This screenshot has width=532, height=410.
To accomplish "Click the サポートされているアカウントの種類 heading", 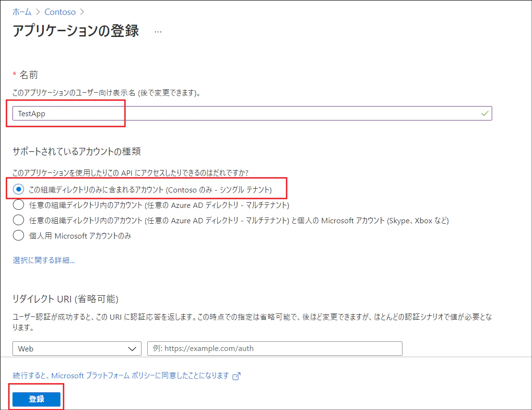I will click(77, 151).
